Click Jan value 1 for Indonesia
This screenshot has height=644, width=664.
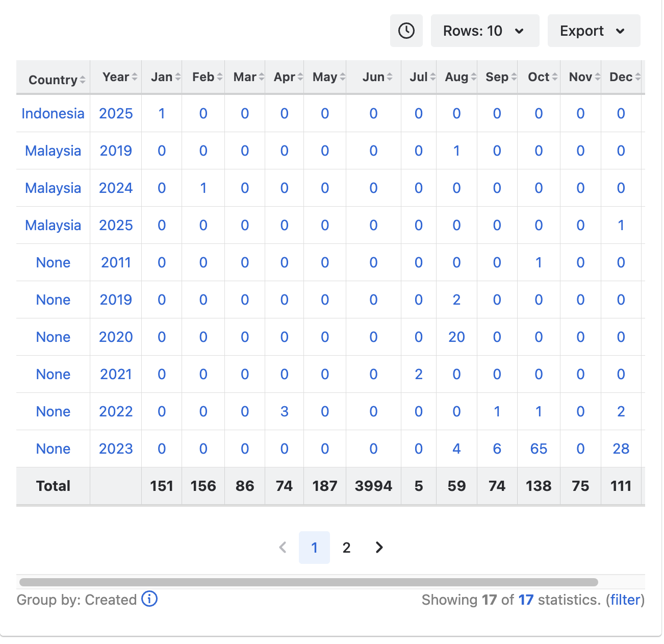coord(162,113)
